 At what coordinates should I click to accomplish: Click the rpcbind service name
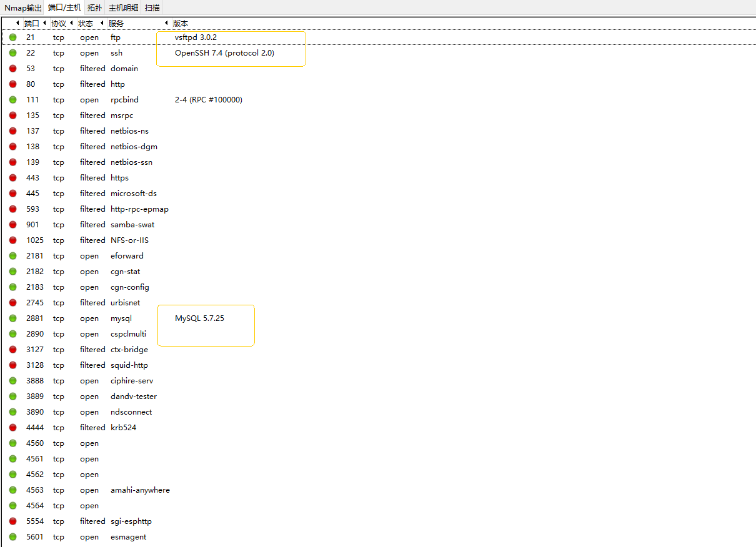tap(124, 100)
